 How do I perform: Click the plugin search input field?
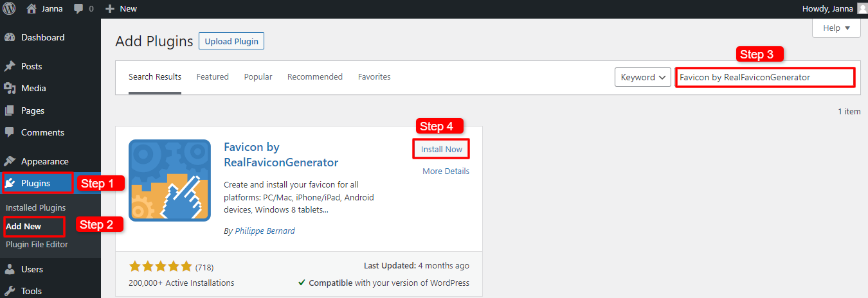[765, 77]
